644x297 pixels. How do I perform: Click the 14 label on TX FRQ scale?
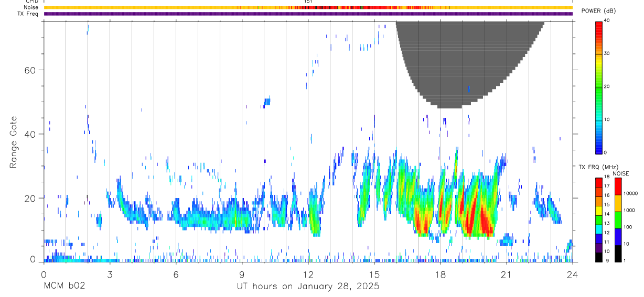(x=607, y=214)
